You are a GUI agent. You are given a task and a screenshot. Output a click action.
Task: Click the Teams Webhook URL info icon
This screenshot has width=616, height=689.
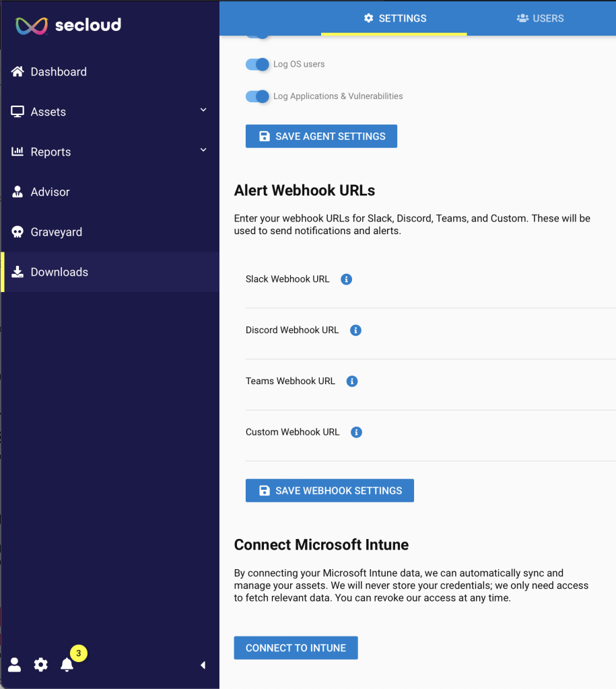(352, 381)
